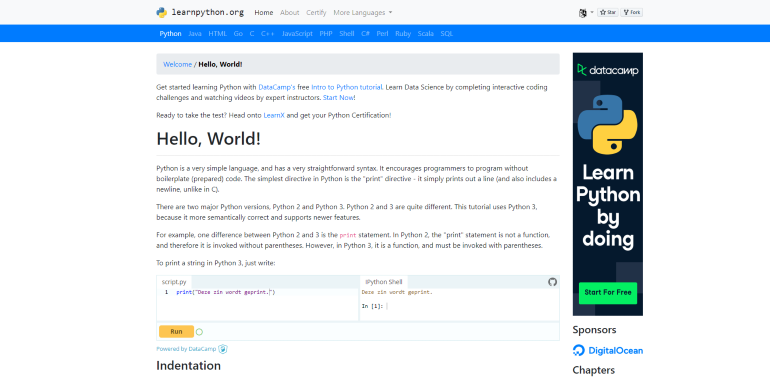Screen dimensions: 770x378
Task: Click the Indentation section heading
Action: pyautogui.click(x=189, y=366)
